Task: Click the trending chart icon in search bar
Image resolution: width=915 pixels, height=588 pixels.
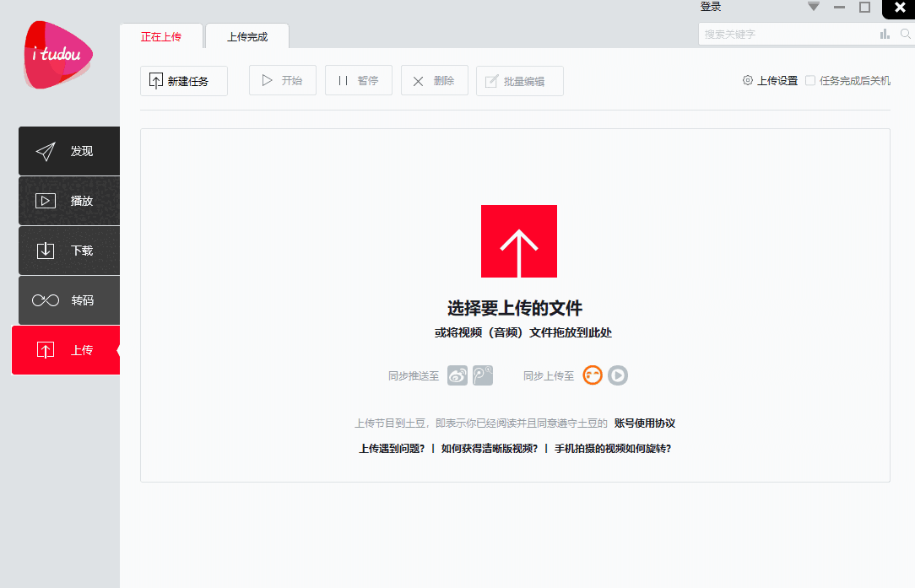Action: click(x=884, y=35)
